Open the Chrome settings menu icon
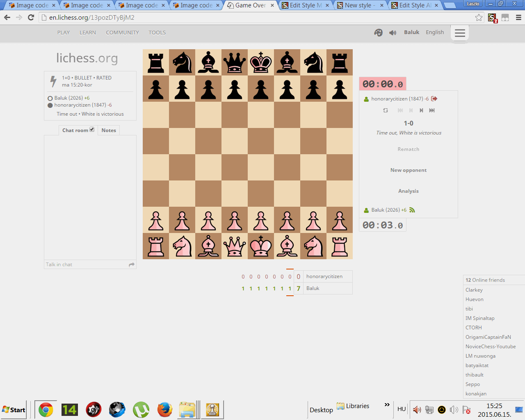 click(518, 17)
